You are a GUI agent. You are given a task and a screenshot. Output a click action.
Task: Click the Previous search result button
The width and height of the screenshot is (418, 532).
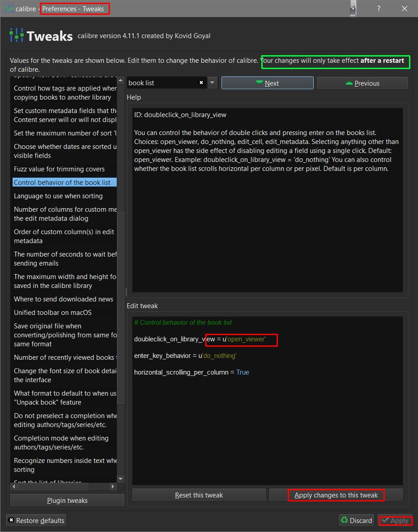coord(362,83)
